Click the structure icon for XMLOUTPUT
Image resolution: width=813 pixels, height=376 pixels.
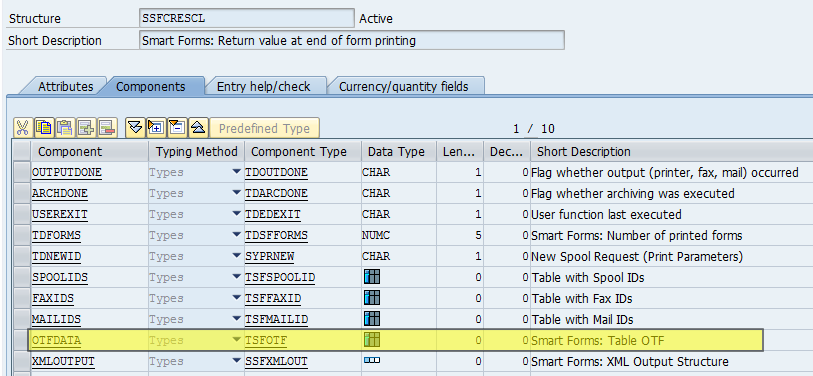372,360
